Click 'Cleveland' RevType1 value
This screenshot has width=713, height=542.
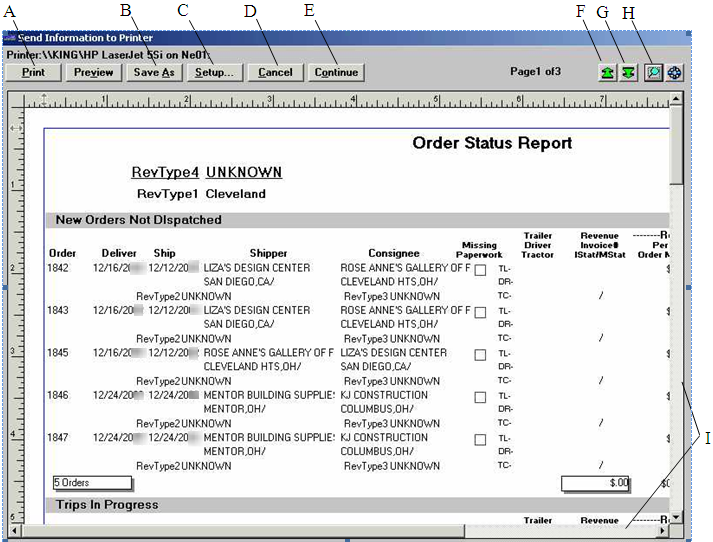(x=236, y=194)
